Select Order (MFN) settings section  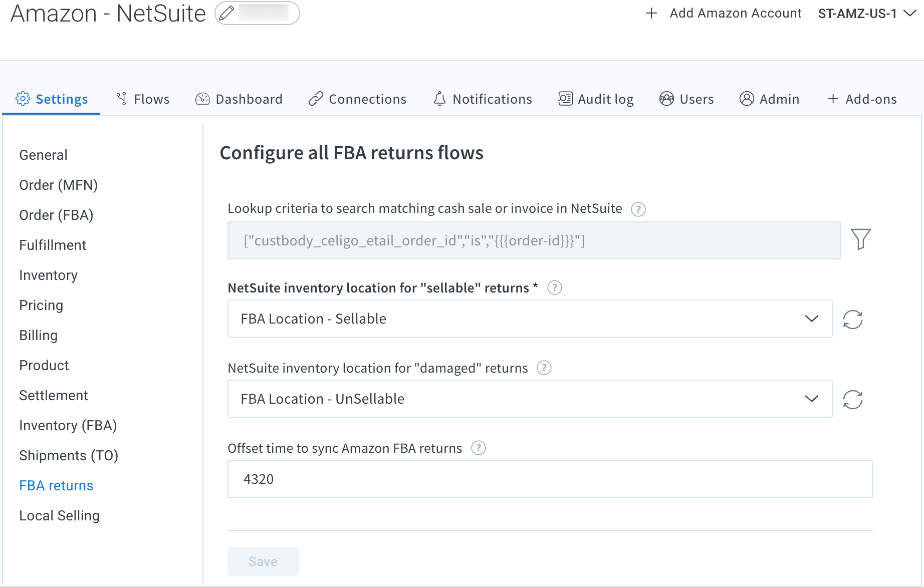(x=59, y=185)
